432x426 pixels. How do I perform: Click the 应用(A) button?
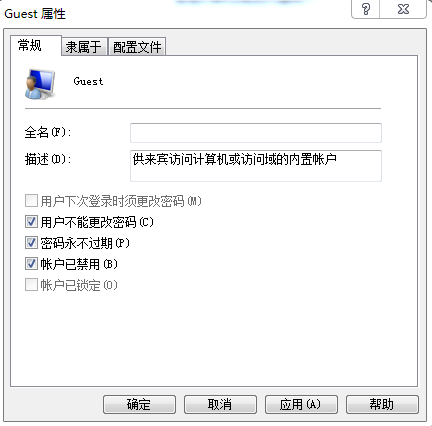(x=301, y=404)
